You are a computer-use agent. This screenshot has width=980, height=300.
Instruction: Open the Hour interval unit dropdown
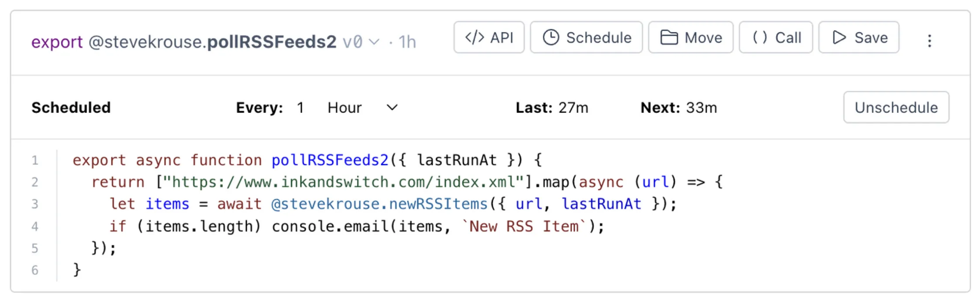[345, 108]
